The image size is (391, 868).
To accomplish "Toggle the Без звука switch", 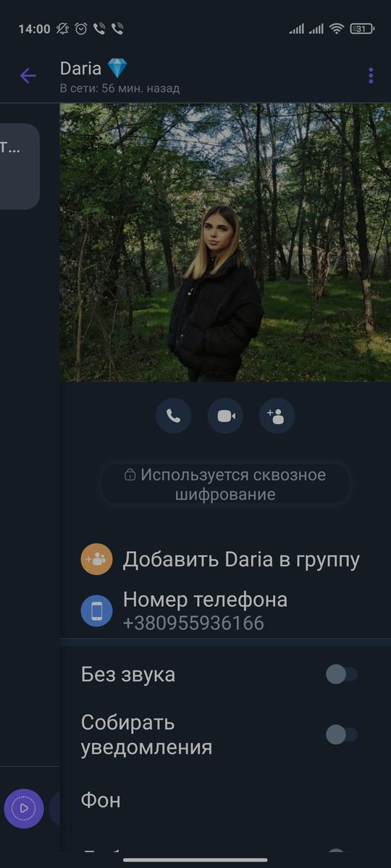I will [342, 675].
